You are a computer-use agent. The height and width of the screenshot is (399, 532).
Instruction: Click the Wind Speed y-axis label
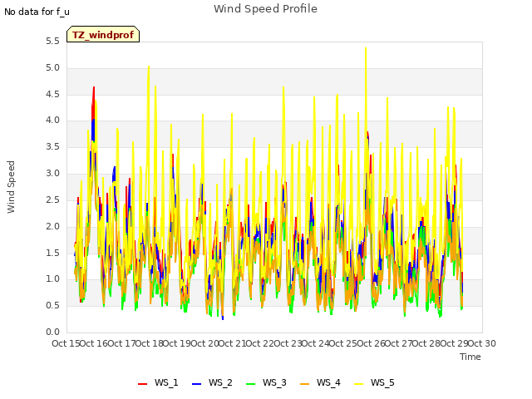(11, 187)
